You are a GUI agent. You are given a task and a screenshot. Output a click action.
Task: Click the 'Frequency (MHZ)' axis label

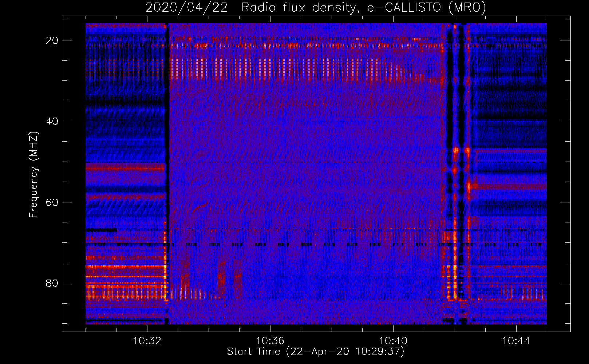tap(33, 175)
